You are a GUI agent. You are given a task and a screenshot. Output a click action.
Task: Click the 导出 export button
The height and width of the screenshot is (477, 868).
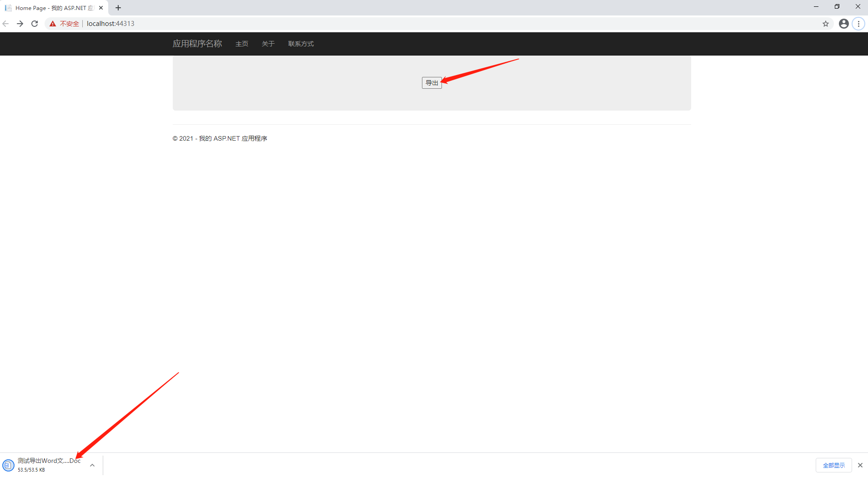coord(432,83)
